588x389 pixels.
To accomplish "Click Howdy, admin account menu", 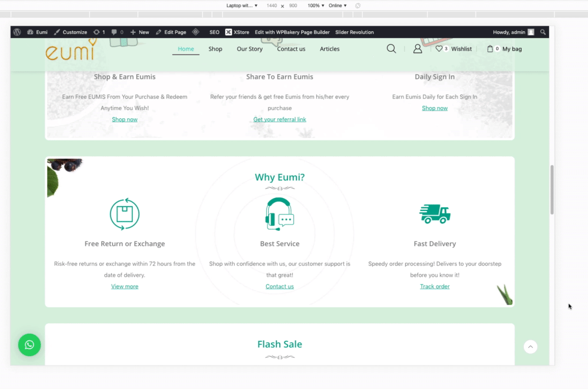I will click(x=513, y=32).
